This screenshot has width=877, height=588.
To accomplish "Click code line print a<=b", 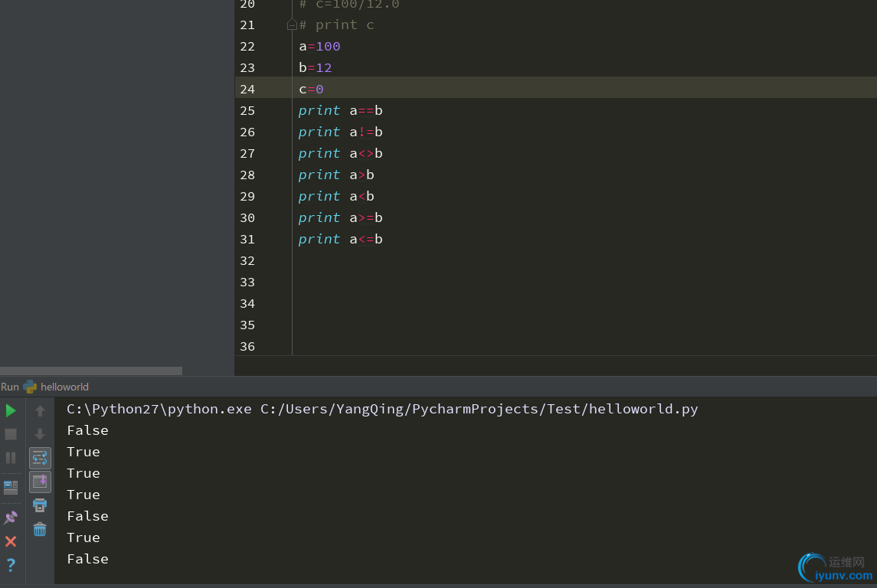I will (341, 239).
